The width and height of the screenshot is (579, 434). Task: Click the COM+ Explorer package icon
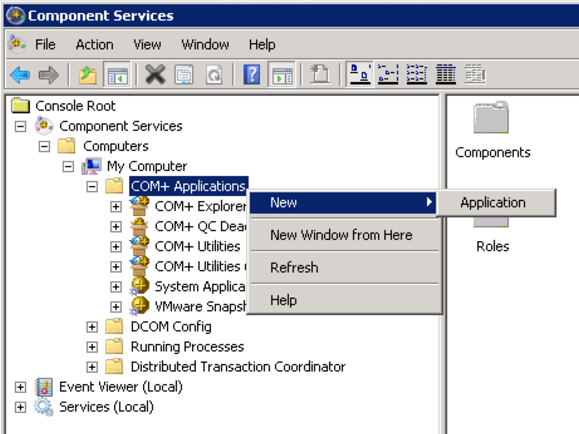click(139, 206)
